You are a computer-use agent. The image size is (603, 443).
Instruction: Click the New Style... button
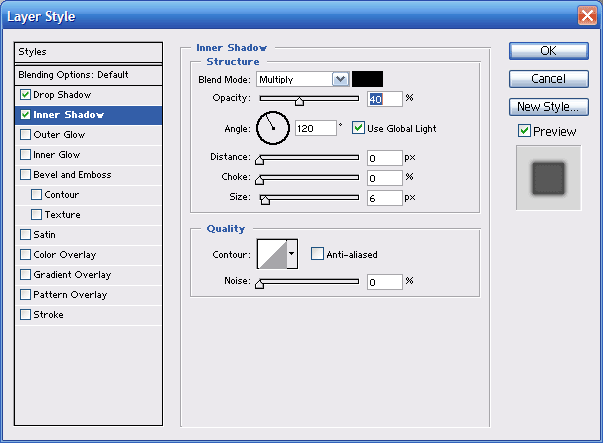click(548, 106)
